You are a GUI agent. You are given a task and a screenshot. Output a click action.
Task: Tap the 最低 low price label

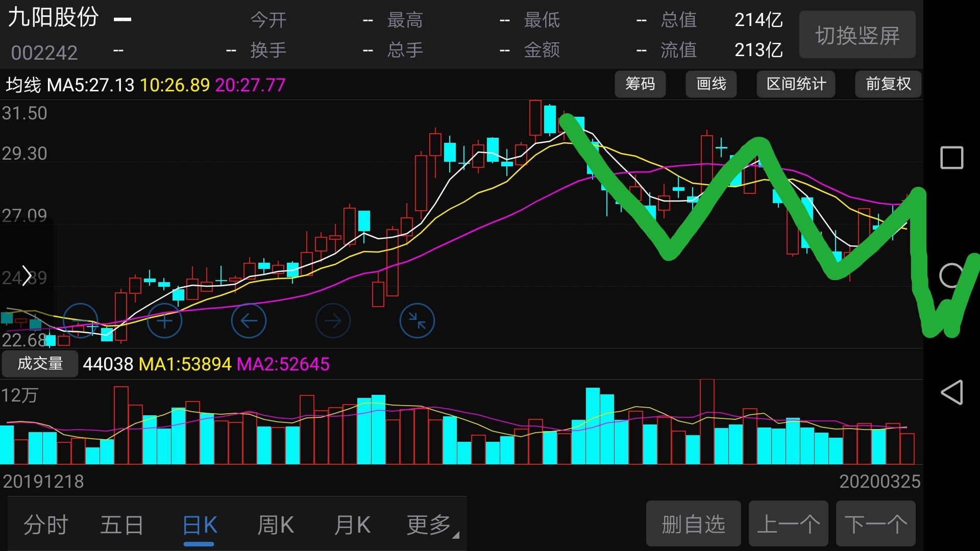tap(542, 20)
